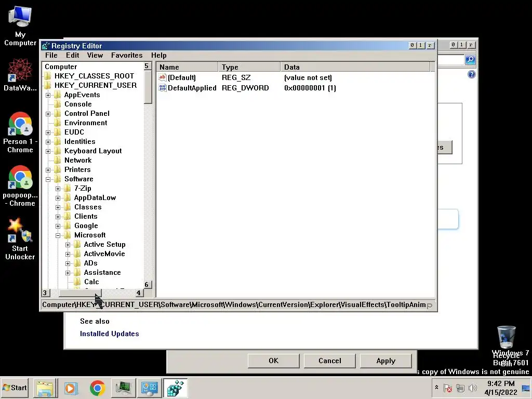Viewport: 532px width, 399px height.
Task: Select HKEY_CLASSES_ROOT key
Action: point(94,76)
